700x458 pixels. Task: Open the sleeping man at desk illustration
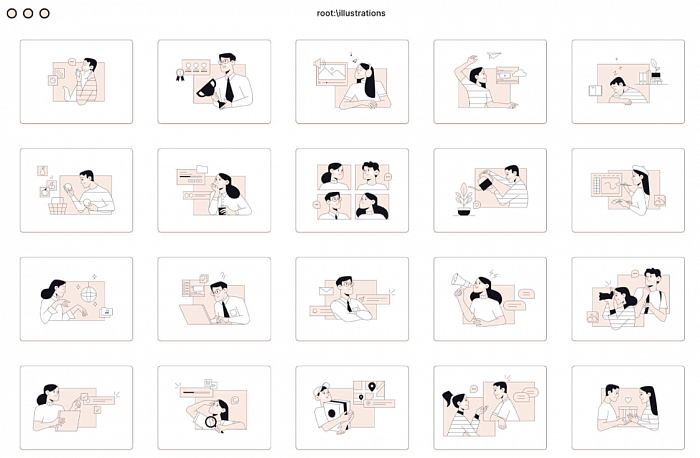click(x=628, y=82)
